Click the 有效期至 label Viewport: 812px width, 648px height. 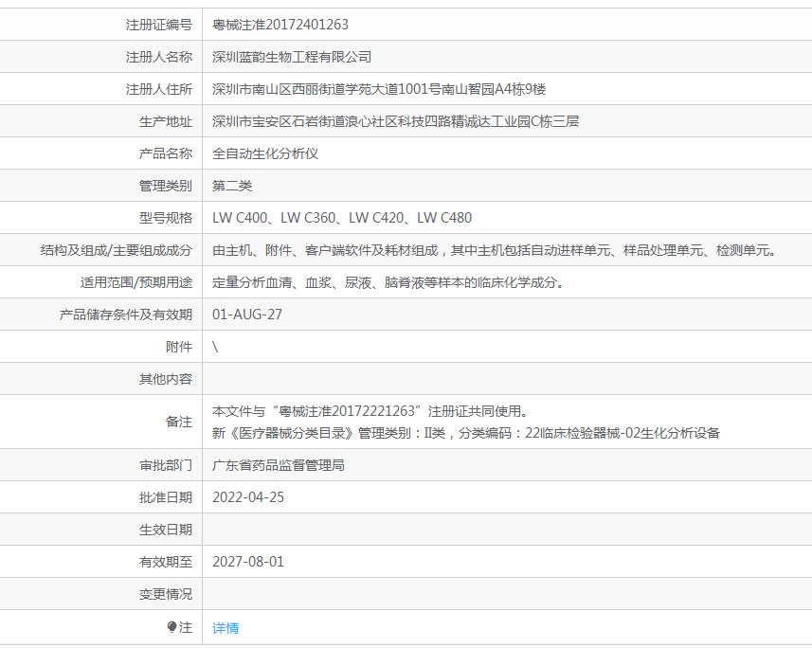(166, 562)
